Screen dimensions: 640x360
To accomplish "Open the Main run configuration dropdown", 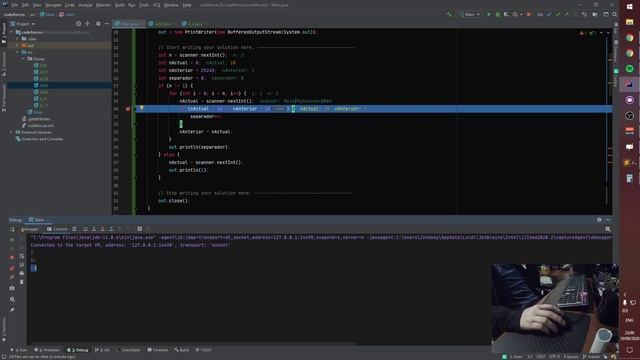I will pos(469,14).
